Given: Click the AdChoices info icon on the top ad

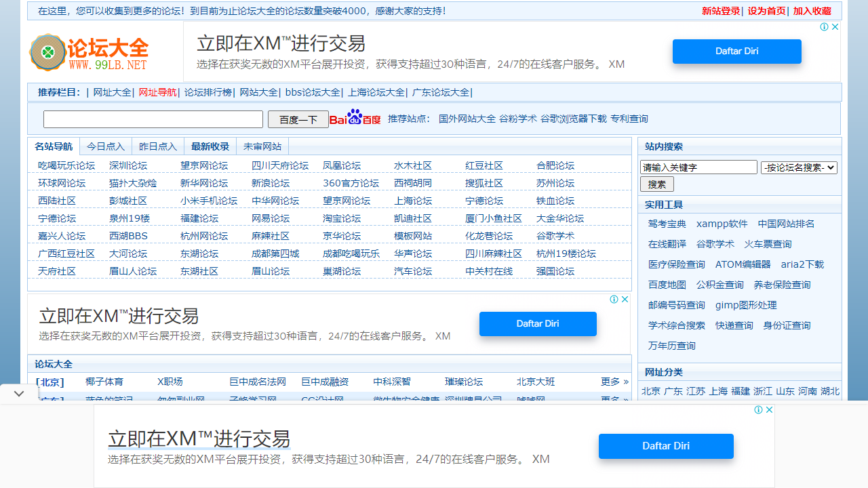Looking at the screenshot, I should [x=825, y=26].
